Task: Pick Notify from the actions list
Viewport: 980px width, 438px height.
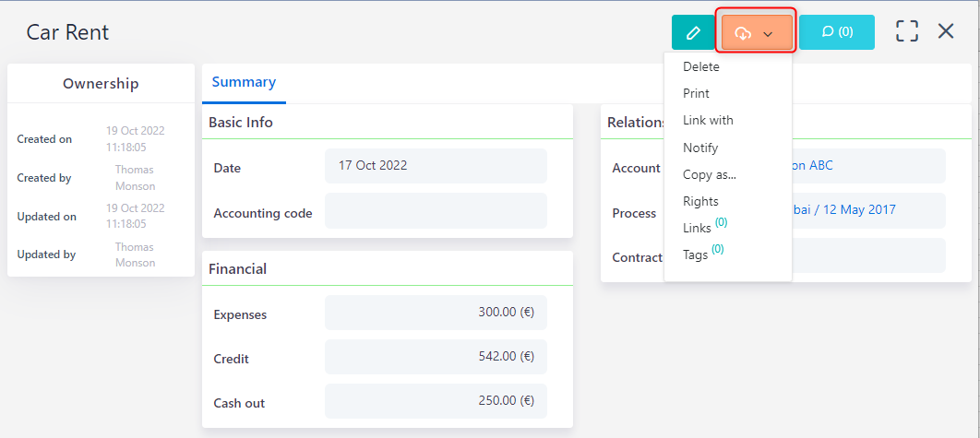Action: (x=700, y=148)
